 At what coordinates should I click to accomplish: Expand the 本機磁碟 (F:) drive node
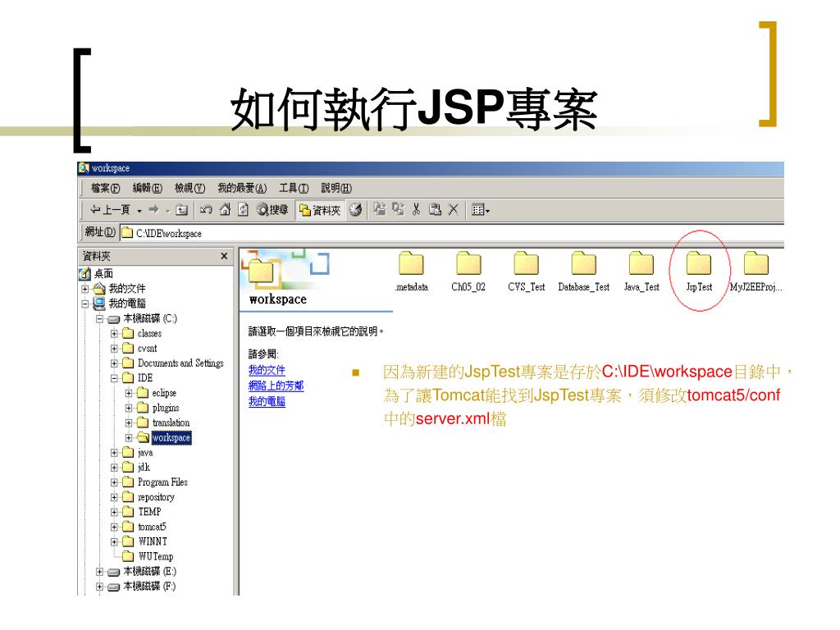pos(99,587)
